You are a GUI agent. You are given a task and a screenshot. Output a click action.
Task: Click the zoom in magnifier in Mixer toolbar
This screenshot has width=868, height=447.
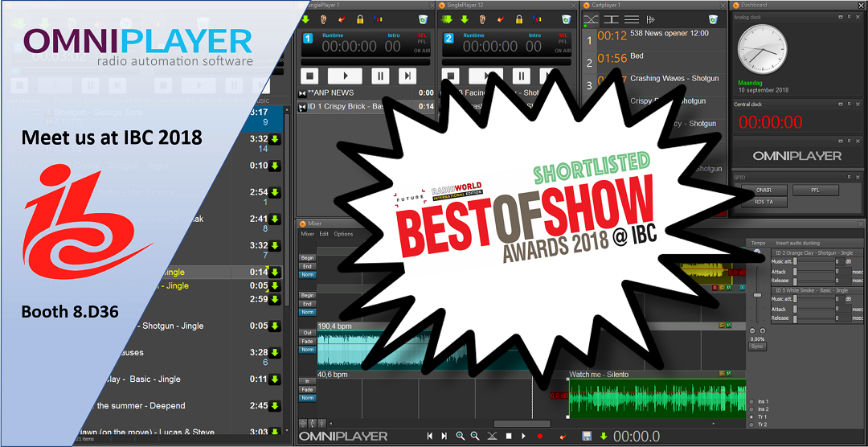[x=460, y=436]
